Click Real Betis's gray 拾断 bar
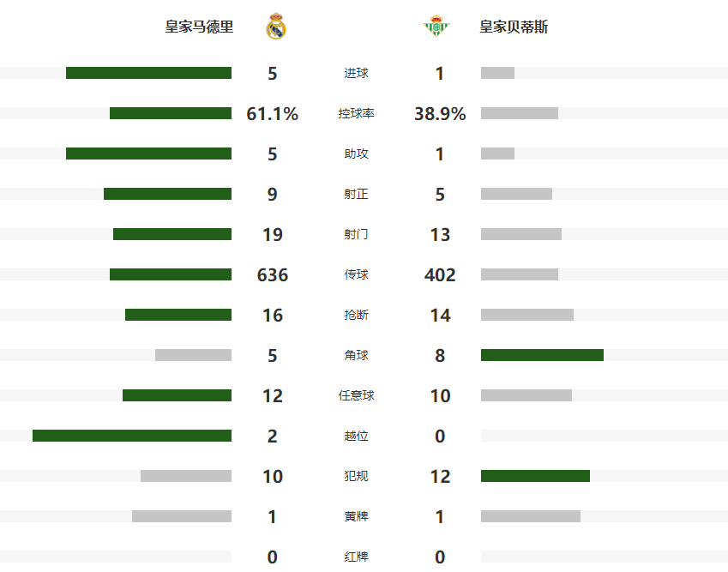This screenshot has width=728, height=572. tap(527, 315)
